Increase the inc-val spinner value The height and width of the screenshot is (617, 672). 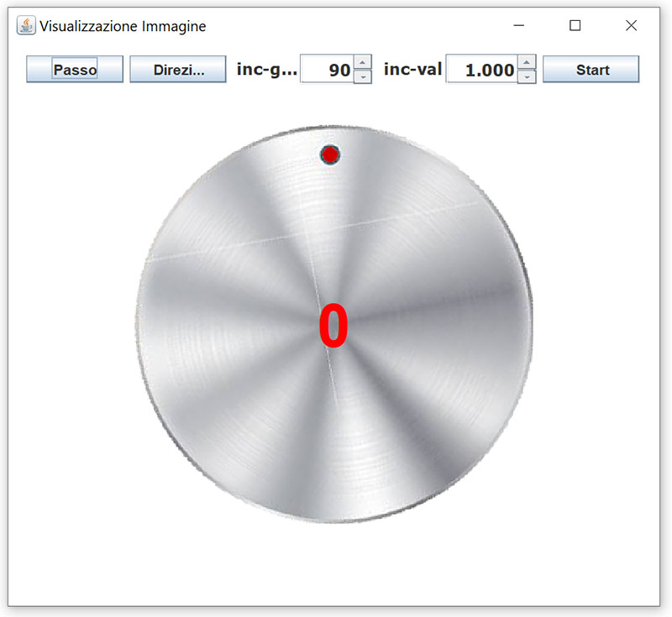coord(527,62)
